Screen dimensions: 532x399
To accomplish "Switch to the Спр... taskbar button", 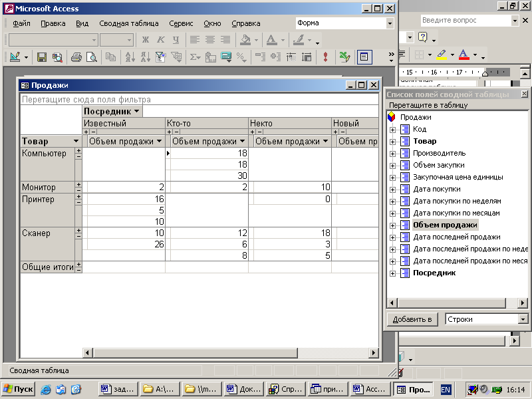I will coord(287,389).
